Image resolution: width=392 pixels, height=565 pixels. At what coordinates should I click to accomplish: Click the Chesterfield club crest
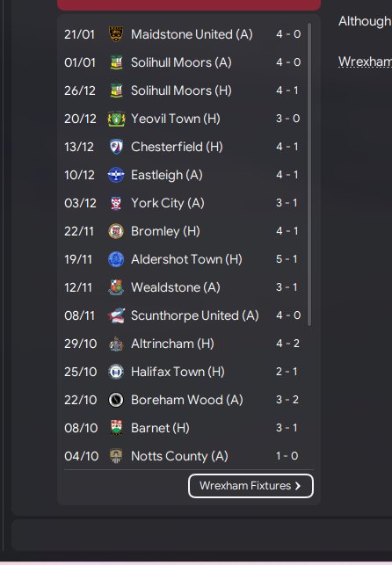(116, 147)
